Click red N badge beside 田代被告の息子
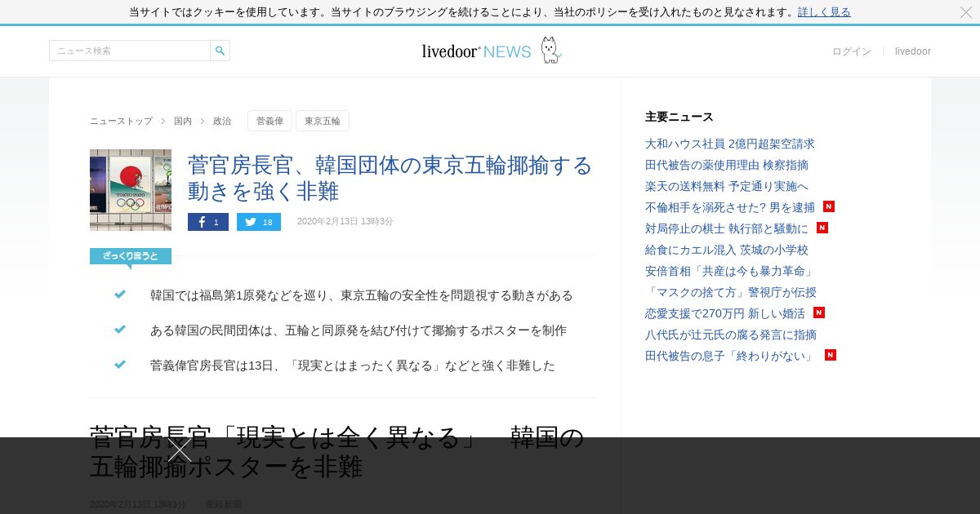Screen dimensions: 980x514 point(831,355)
